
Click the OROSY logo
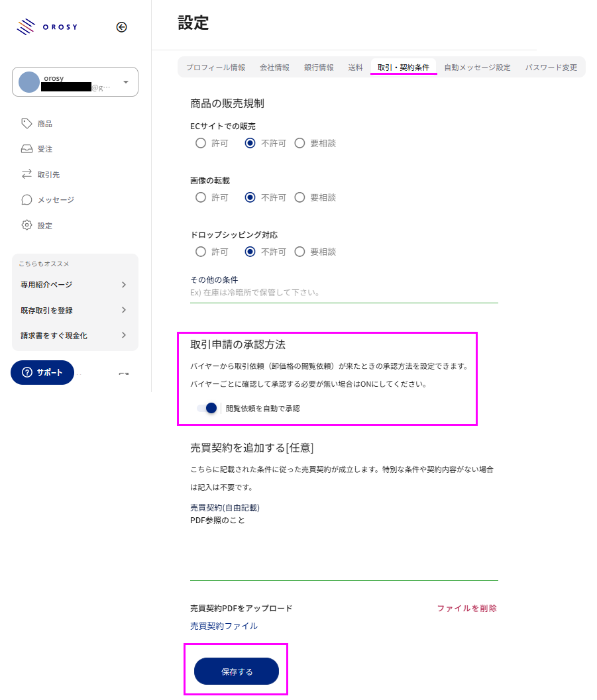47,27
